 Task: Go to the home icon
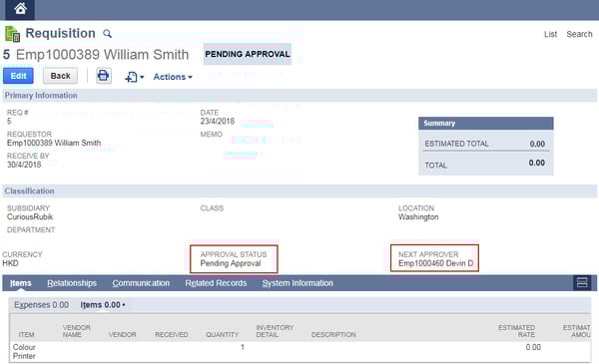(x=20, y=8)
